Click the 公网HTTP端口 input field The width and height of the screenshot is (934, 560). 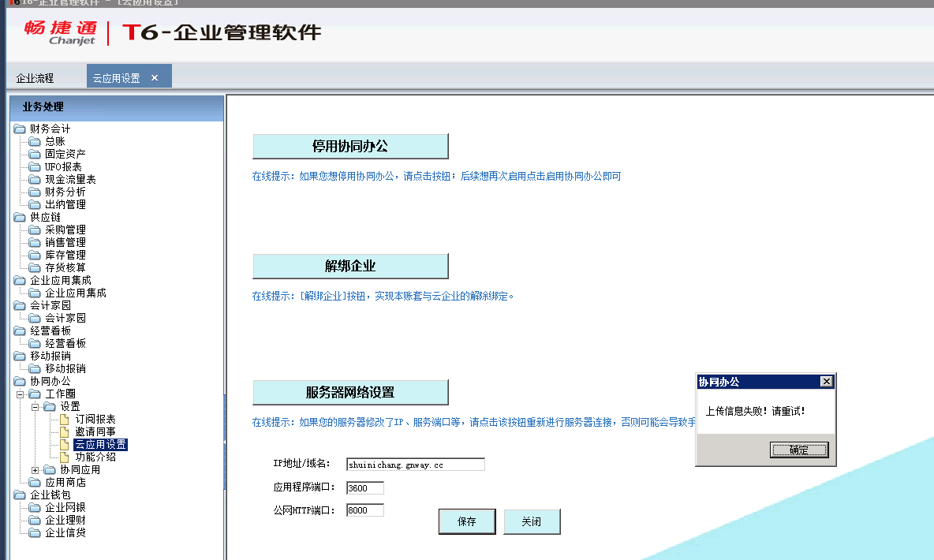(x=364, y=510)
